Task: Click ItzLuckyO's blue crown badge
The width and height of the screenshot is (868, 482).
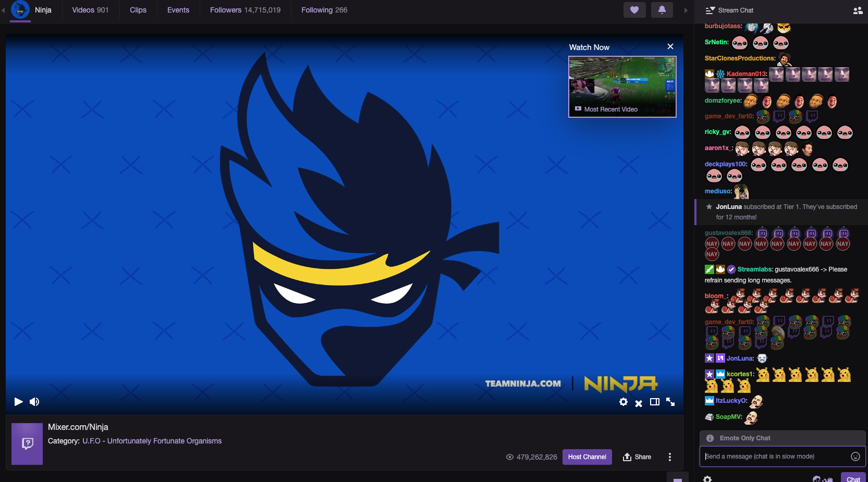Action: click(x=710, y=401)
